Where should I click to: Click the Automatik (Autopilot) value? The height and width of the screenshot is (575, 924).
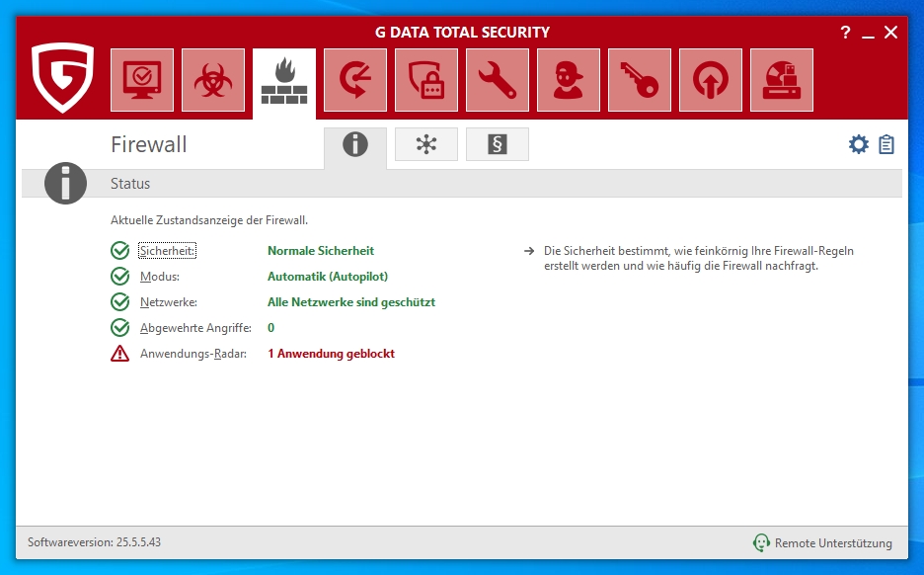pyautogui.click(x=328, y=277)
